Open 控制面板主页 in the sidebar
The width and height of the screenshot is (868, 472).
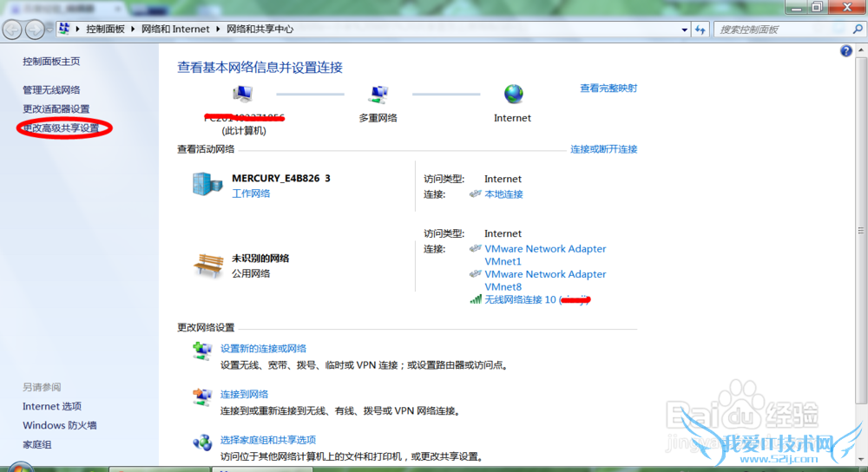[x=51, y=62]
